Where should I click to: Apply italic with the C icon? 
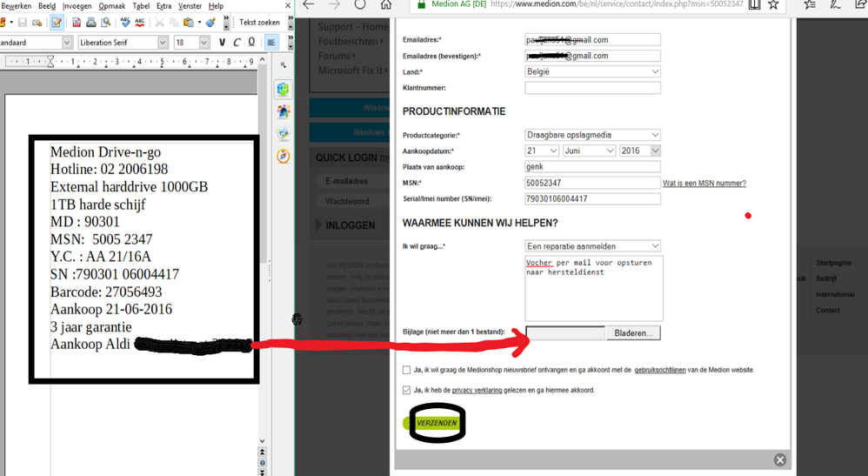click(237, 42)
